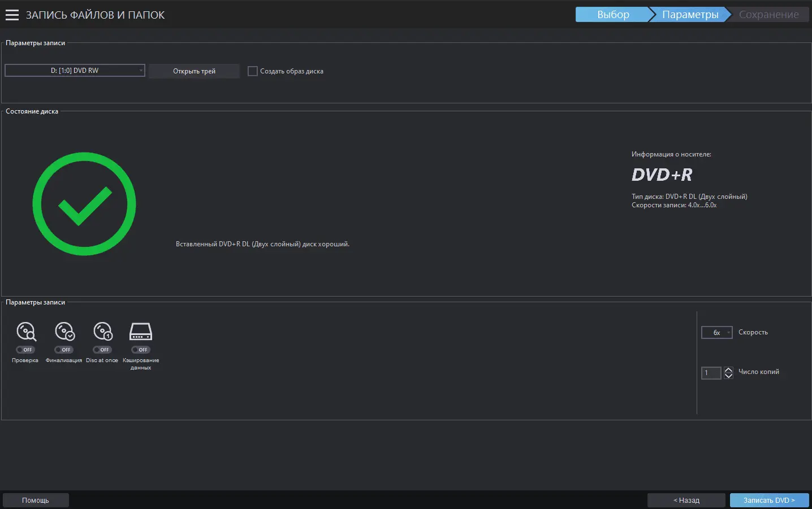
Task: Click the Проверка disc verify icon
Action: click(x=26, y=332)
